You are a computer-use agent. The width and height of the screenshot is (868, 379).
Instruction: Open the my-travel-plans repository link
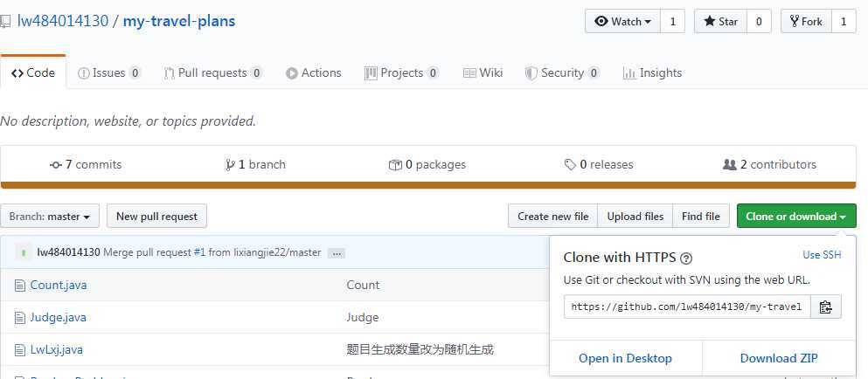(x=179, y=22)
